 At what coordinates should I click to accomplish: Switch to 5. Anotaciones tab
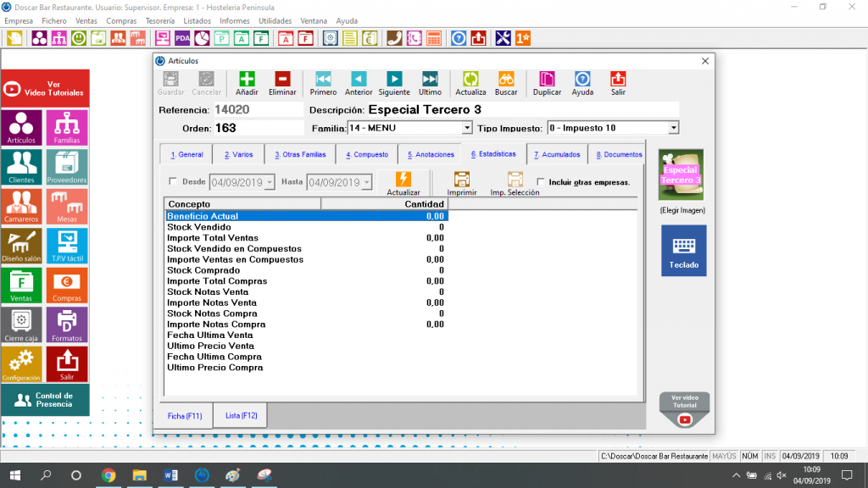coord(431,154)
